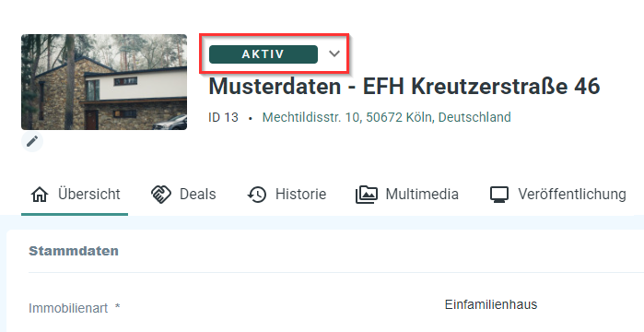Go to the Historie tab

coord(287,194)
